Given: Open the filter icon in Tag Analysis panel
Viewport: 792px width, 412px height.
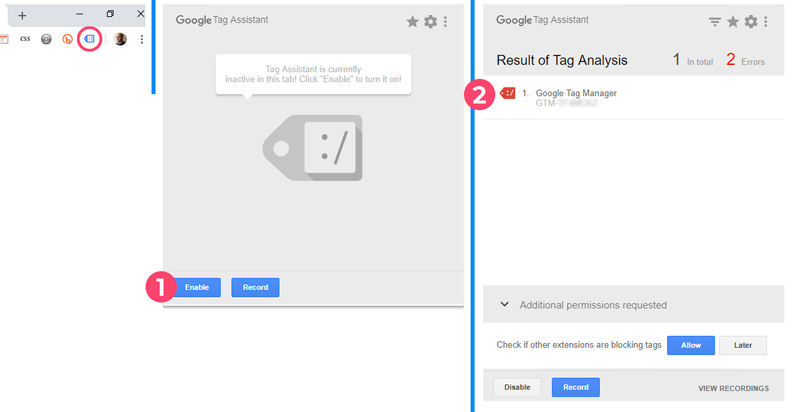Looking at the screenshot, I should pos(715,21).
